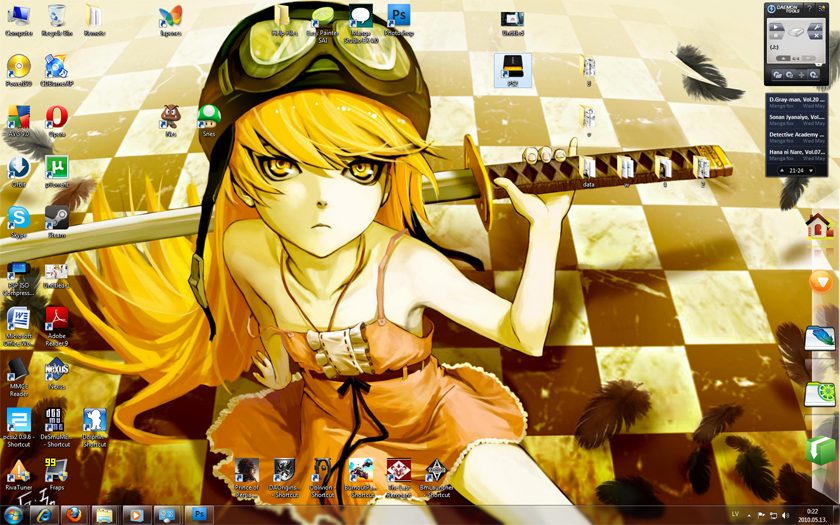The width and height of the screenshot is (840, 525).
Task: Open Windows Media Player from taskbar
Action: (136, 515)
